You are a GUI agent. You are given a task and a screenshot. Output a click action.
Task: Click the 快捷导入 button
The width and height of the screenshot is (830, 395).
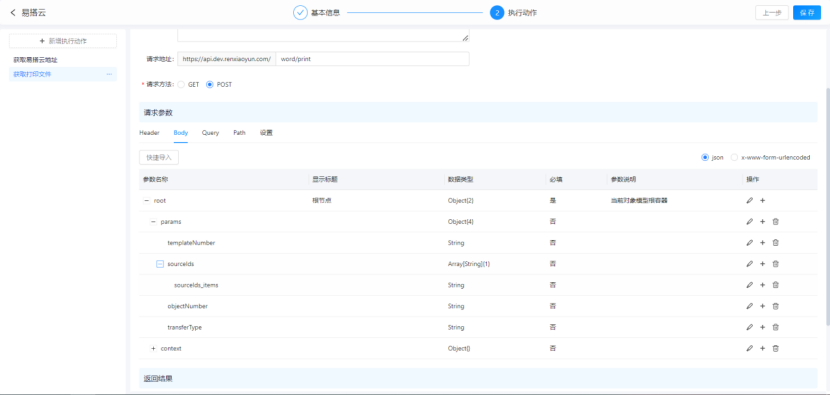pyautogui.click(x=159, y=157)
